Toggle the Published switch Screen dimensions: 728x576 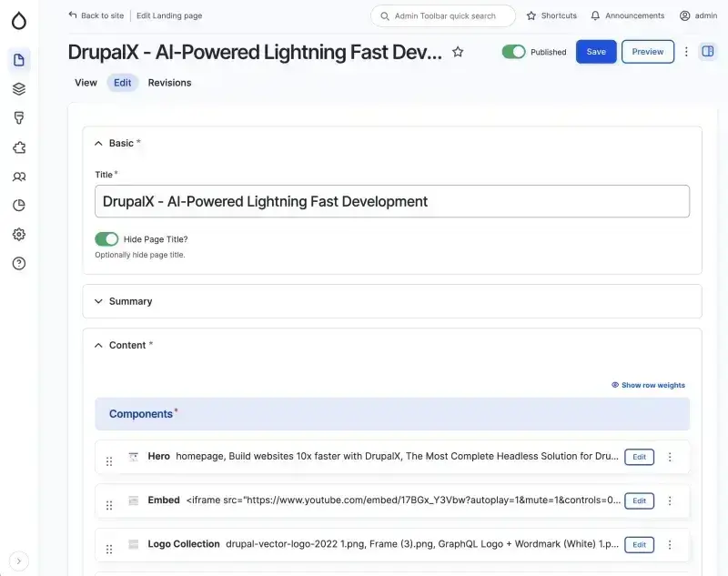[x=513, y=52]
